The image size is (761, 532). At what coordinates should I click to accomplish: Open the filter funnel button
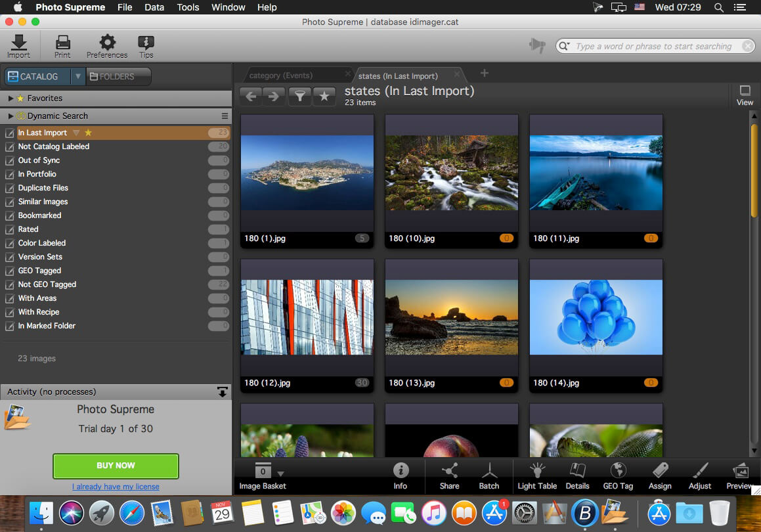(x=300, y=96)
